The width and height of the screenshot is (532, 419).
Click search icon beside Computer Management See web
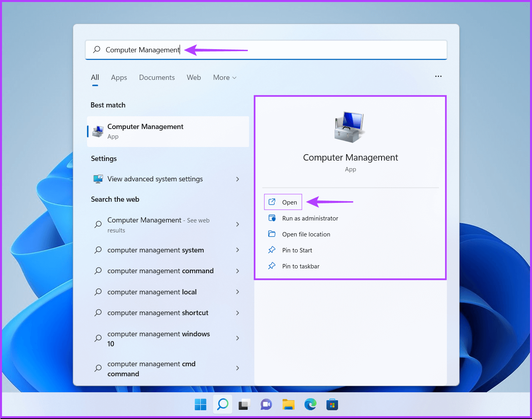pos(98,224)
